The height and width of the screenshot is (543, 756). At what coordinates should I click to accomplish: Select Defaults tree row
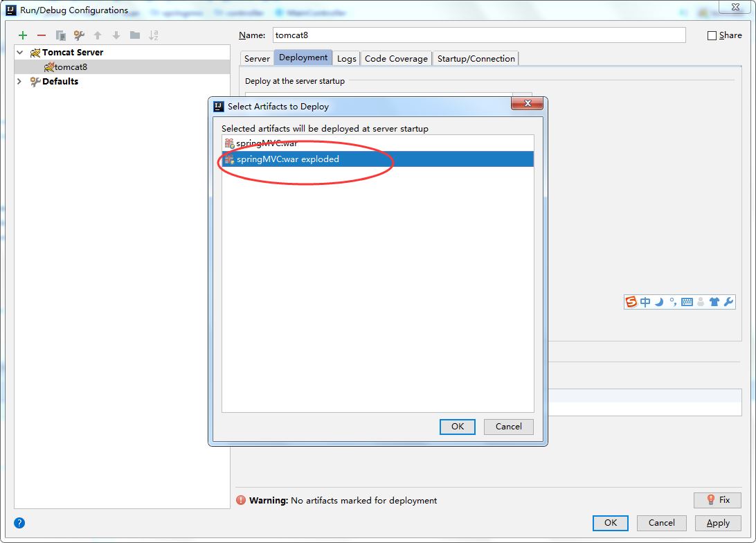123,81
